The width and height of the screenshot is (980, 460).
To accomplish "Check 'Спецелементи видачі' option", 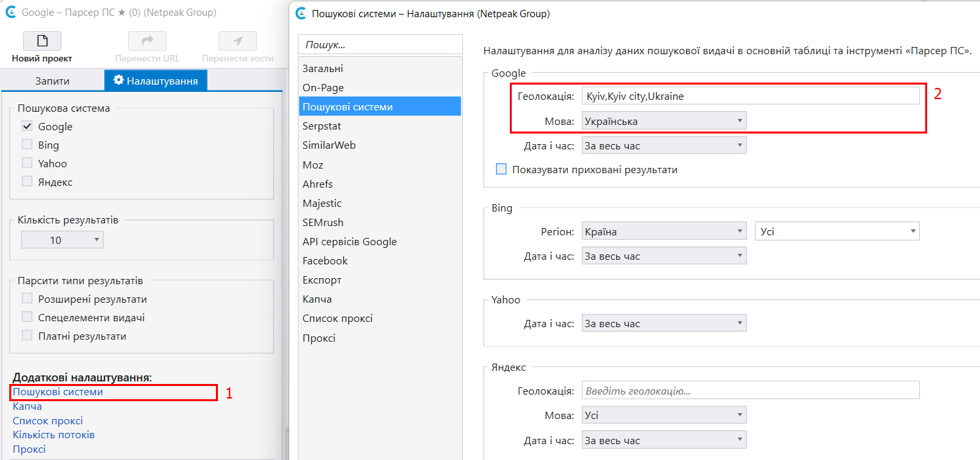I will (x=27, y=317).
